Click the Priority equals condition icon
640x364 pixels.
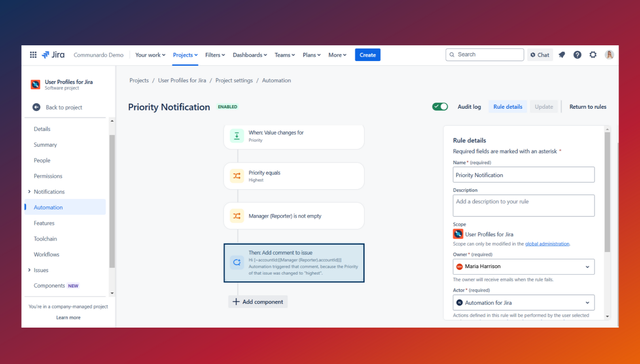237,176
